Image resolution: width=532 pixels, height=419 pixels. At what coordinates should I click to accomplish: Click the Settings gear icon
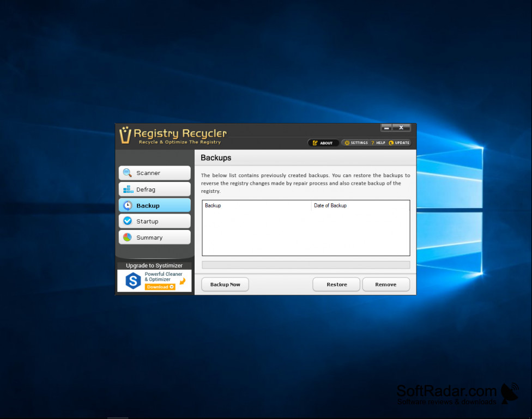click(347, 143)
